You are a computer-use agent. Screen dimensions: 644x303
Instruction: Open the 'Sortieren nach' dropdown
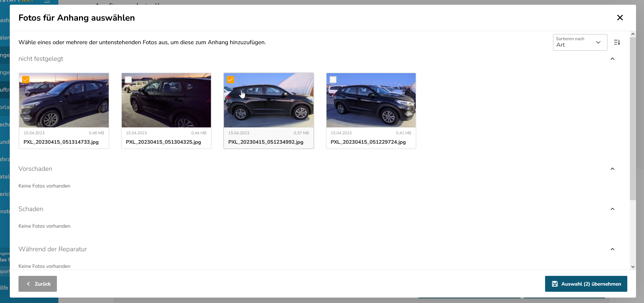click(580, 42)
